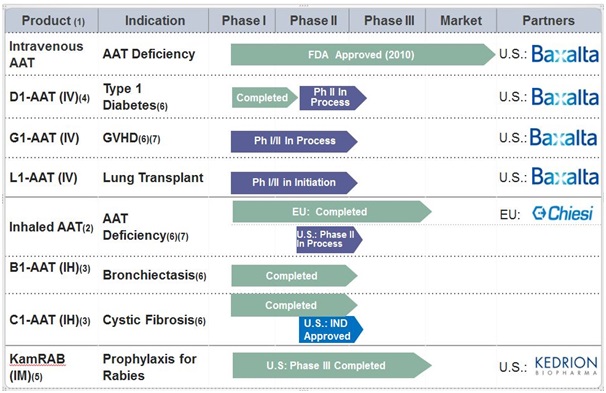Click the Chiesi partner logo
Viewport: 606px width, 393px height.
click(562, 213)
